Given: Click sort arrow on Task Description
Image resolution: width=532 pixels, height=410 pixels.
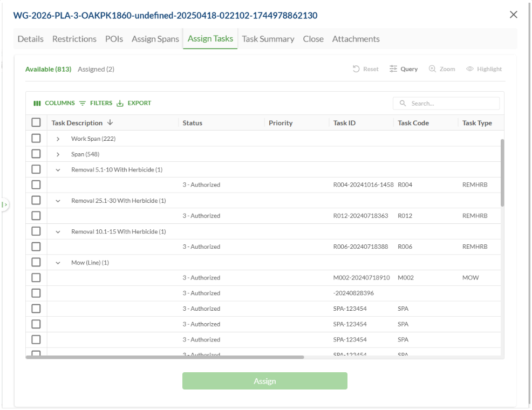Looking at the screenshot, I should coord(110,123).
